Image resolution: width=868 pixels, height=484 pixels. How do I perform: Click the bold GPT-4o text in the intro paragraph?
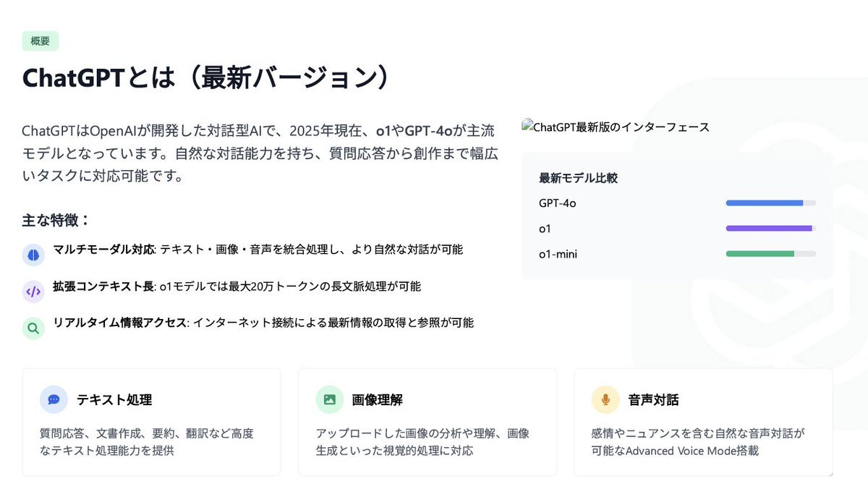coord(429,131)
